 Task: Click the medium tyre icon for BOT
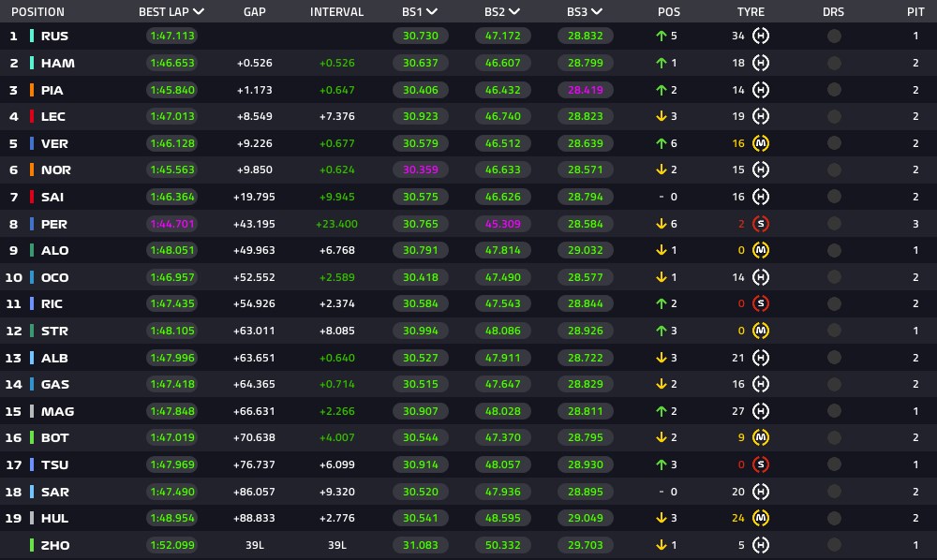(x=760, y=437)
